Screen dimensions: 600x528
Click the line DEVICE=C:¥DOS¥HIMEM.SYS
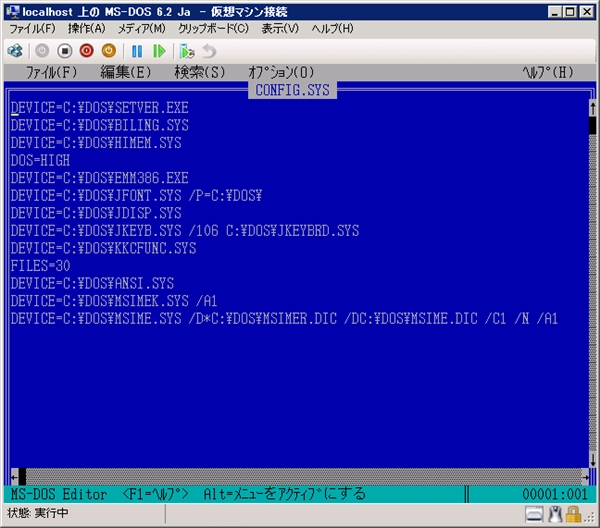(96, 143)
